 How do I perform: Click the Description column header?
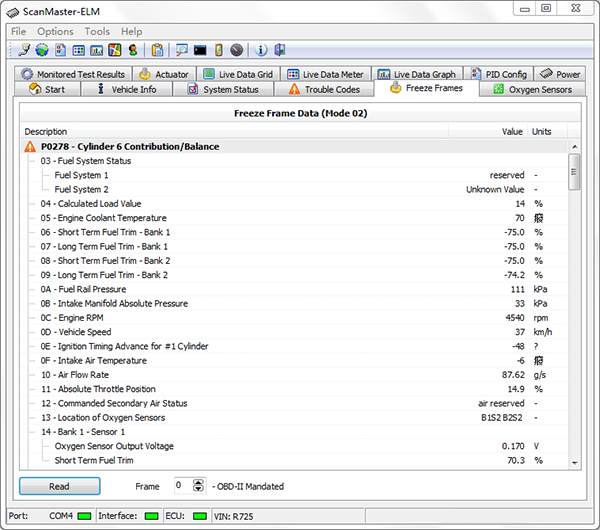(235, 131)
